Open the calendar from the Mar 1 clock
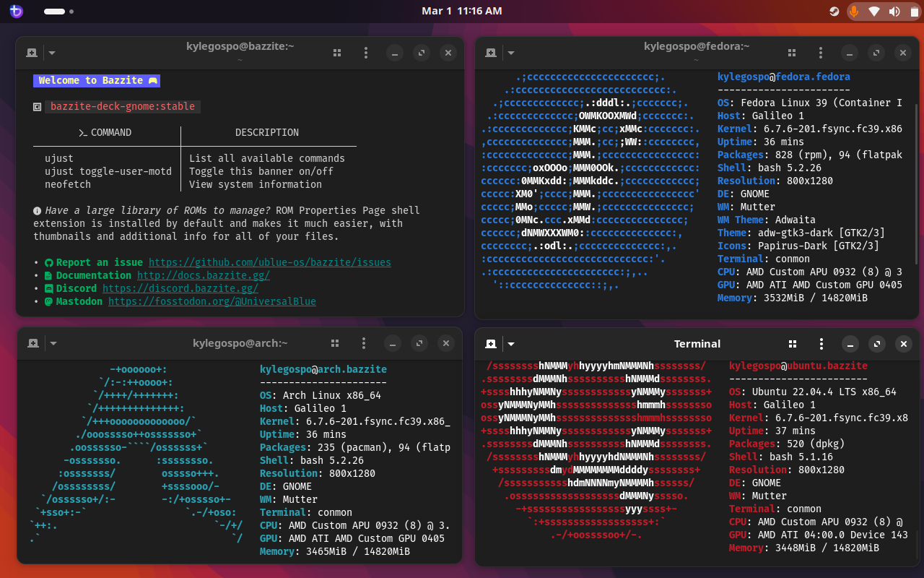This screenshot has width=924, height=578. click(461, 12)
